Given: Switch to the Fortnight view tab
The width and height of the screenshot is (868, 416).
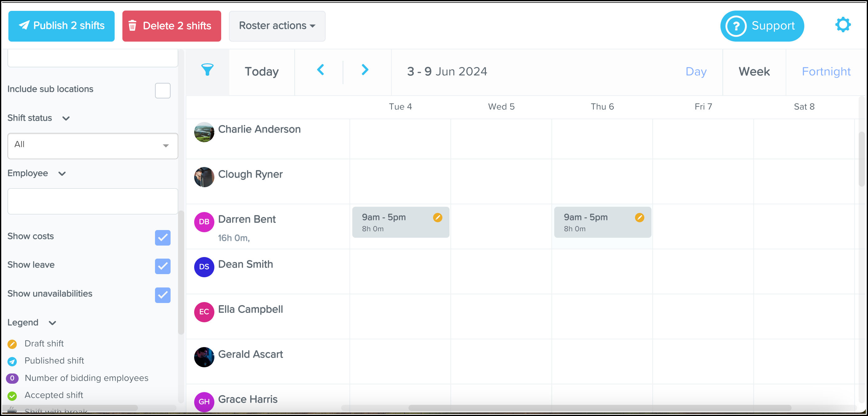Looking at the screenshot, I should point(826,72).
